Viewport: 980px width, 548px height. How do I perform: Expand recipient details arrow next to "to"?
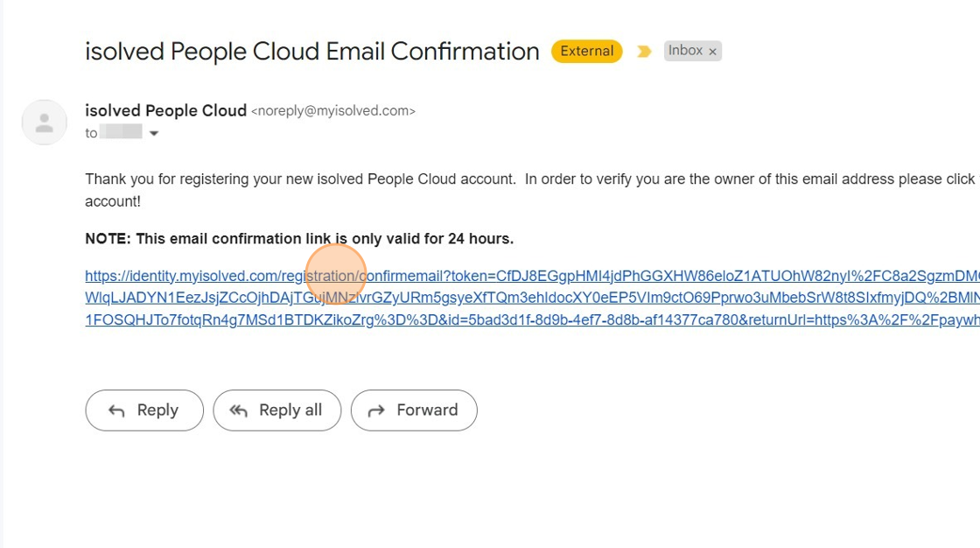click(x=154, y=133)
